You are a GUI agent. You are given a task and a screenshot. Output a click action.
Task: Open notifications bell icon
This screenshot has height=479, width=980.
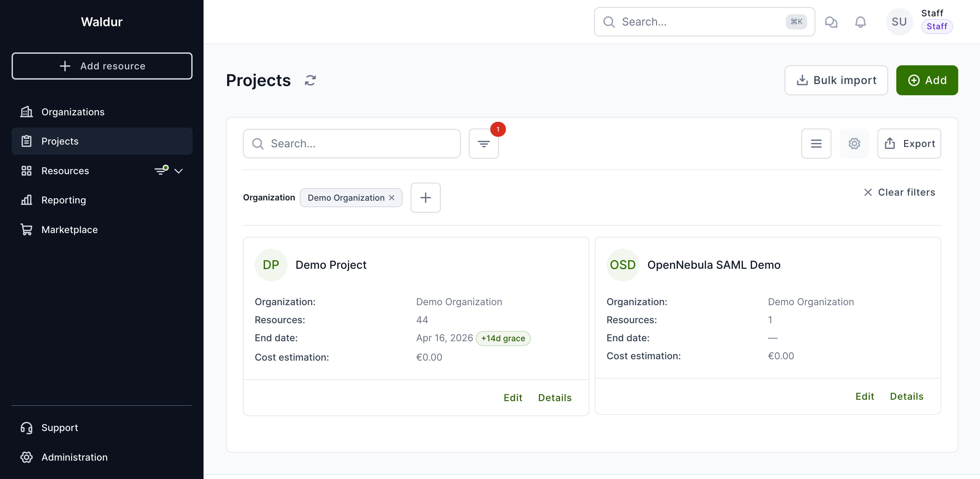click(860, 22)
